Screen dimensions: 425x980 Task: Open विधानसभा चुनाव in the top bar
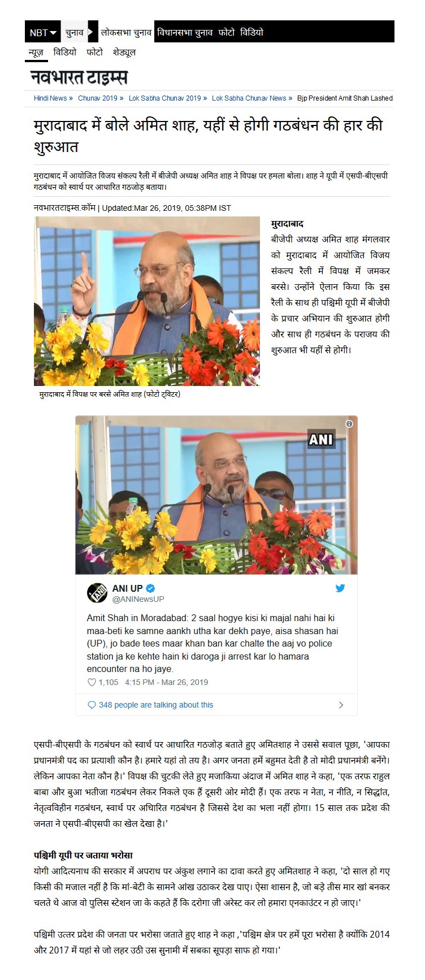(x=185, y=33)
